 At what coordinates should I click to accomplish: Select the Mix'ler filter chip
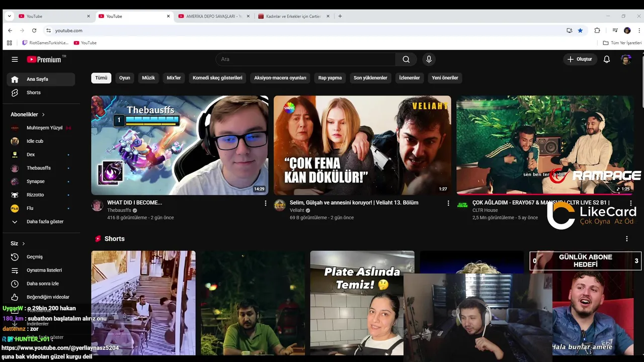click(174, 78)
